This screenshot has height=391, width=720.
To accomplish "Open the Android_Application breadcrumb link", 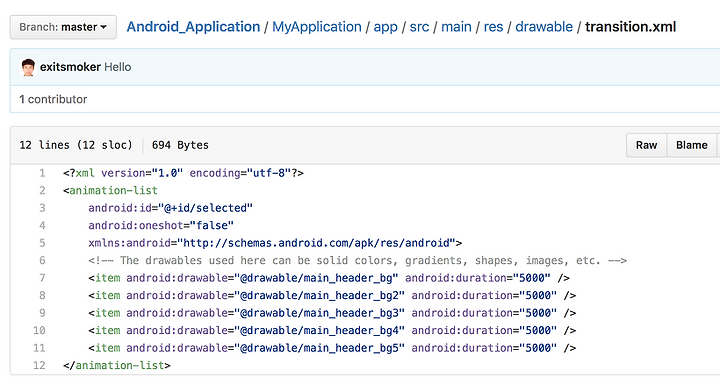I will click(193, 27).
